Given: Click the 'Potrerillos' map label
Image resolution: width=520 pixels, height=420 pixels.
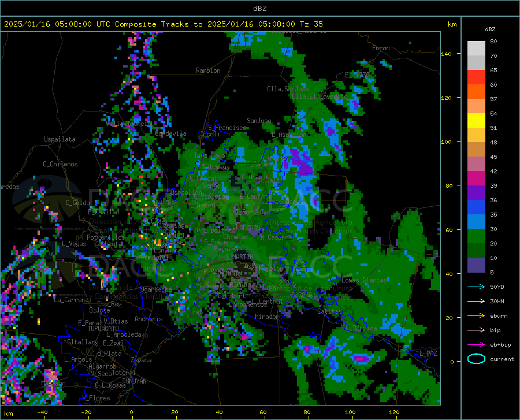Looking at the screenshot, I should tap(106, 237).
